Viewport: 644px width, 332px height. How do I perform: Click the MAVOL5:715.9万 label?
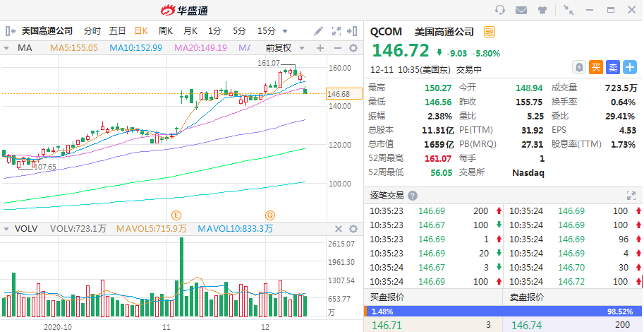point(152,229)
